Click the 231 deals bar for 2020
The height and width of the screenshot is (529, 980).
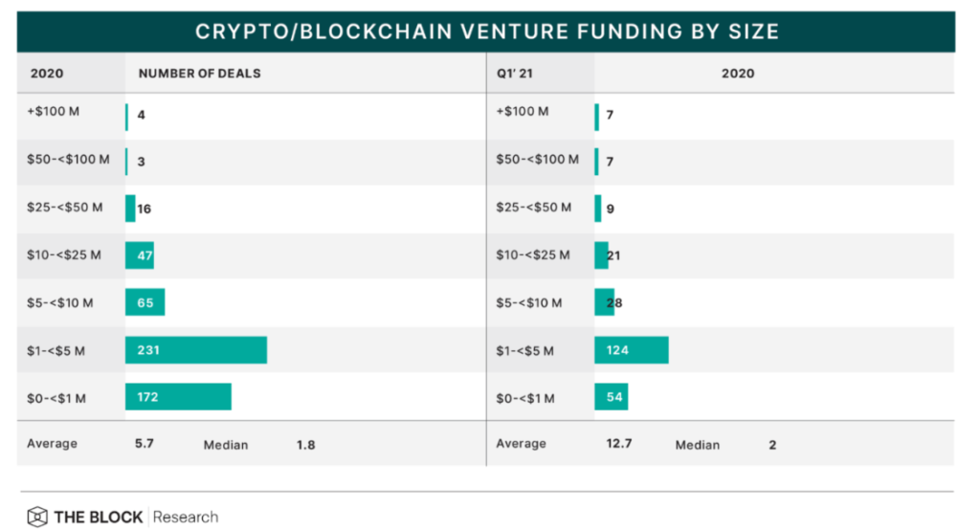(195, 350)
